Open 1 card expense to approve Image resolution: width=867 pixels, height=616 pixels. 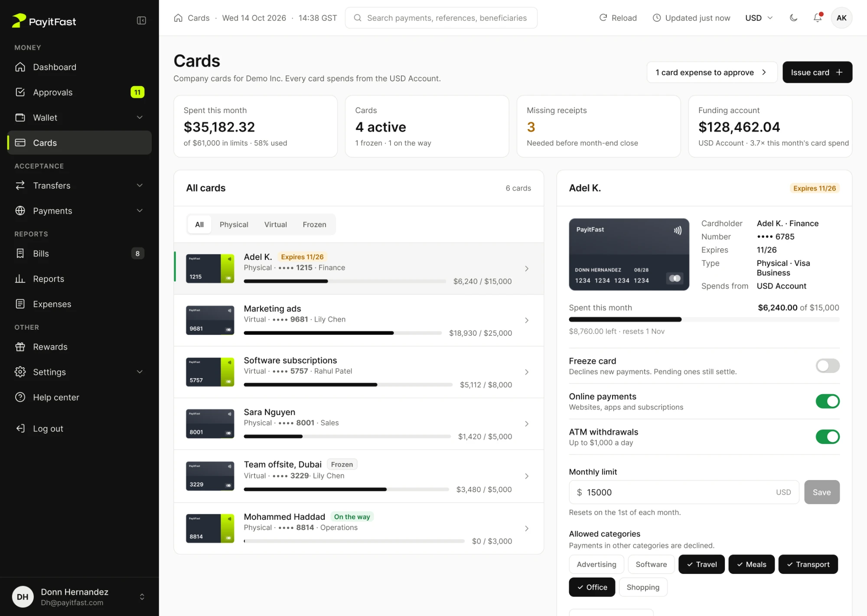coord(711,72)
